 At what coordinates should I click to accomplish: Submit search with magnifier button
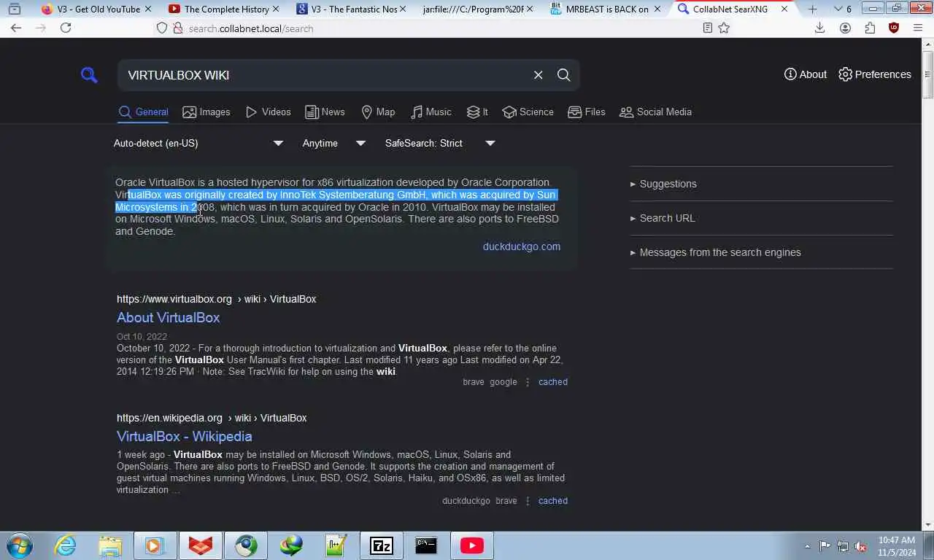pos(564,74)
